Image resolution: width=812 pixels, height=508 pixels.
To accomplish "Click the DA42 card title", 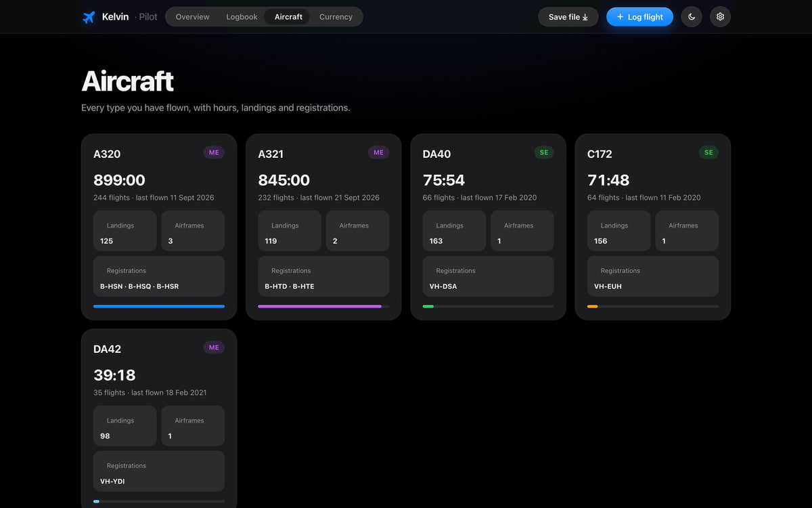I will click(107, 350).
